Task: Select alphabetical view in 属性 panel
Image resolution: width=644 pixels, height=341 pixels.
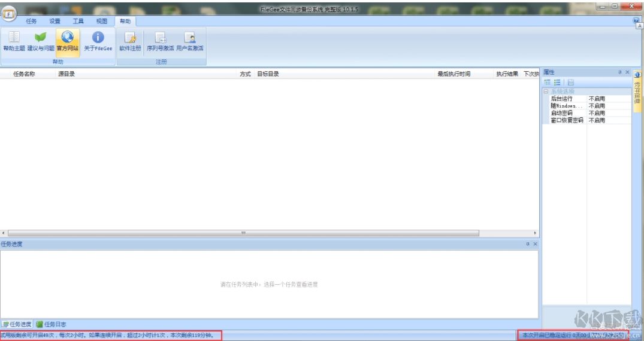Action: [x=557, y=83]
